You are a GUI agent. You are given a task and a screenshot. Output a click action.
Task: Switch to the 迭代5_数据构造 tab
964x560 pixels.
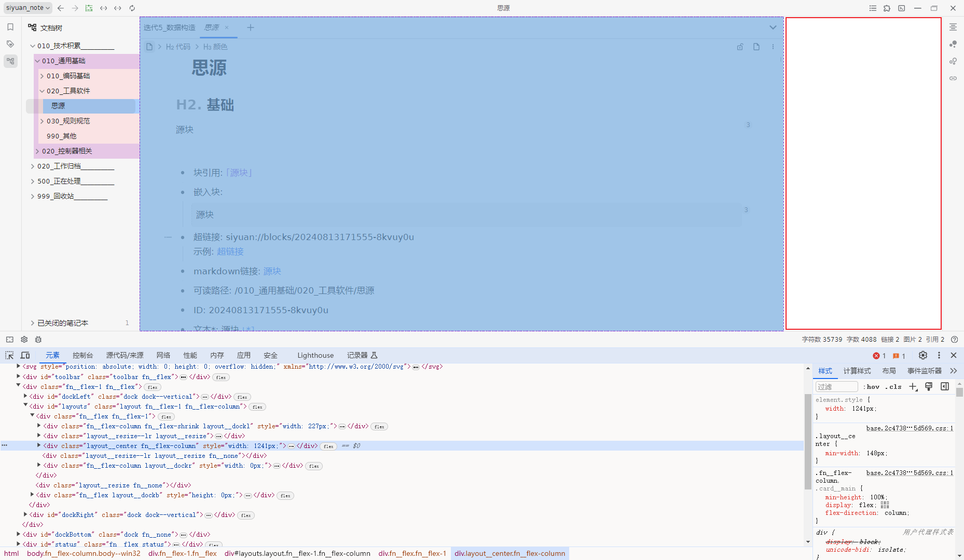pyautogui.click(x=170, y=27)
